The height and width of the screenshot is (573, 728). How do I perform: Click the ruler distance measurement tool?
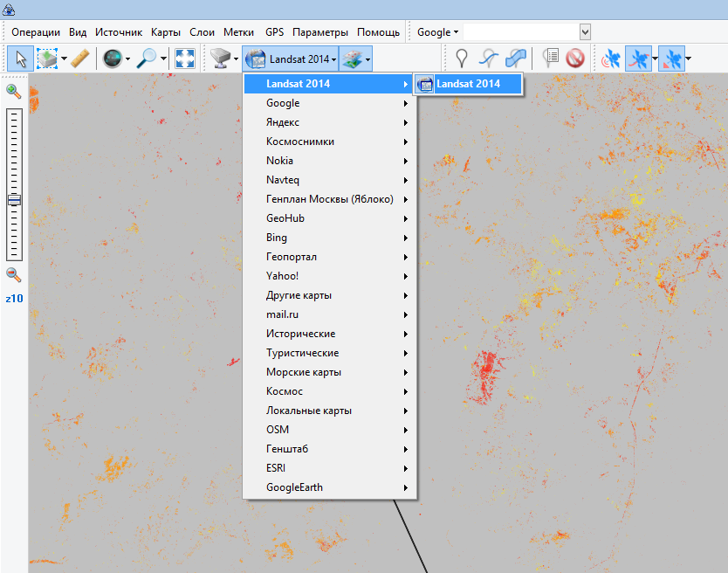point(79,59)
